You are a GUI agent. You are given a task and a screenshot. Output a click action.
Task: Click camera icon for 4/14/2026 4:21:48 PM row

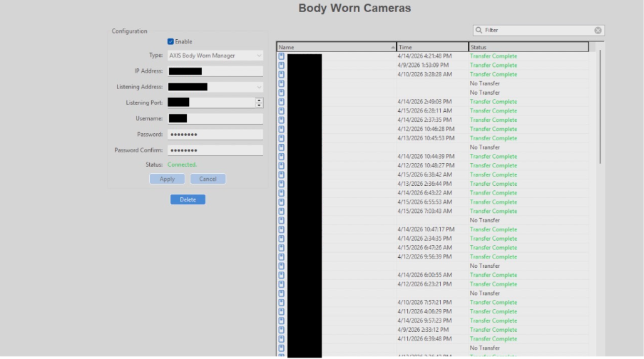click(x=281, y=56)
